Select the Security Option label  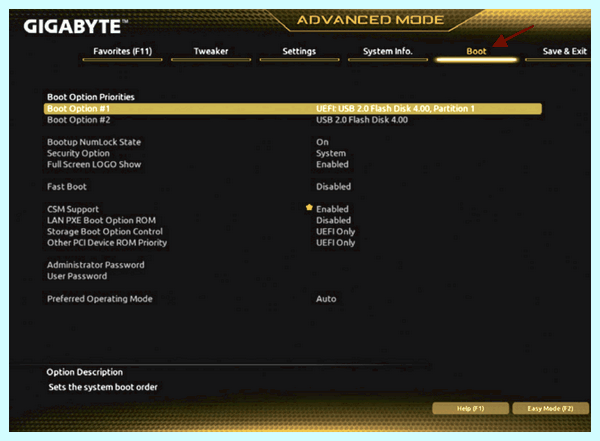click(x=78, y=153)
